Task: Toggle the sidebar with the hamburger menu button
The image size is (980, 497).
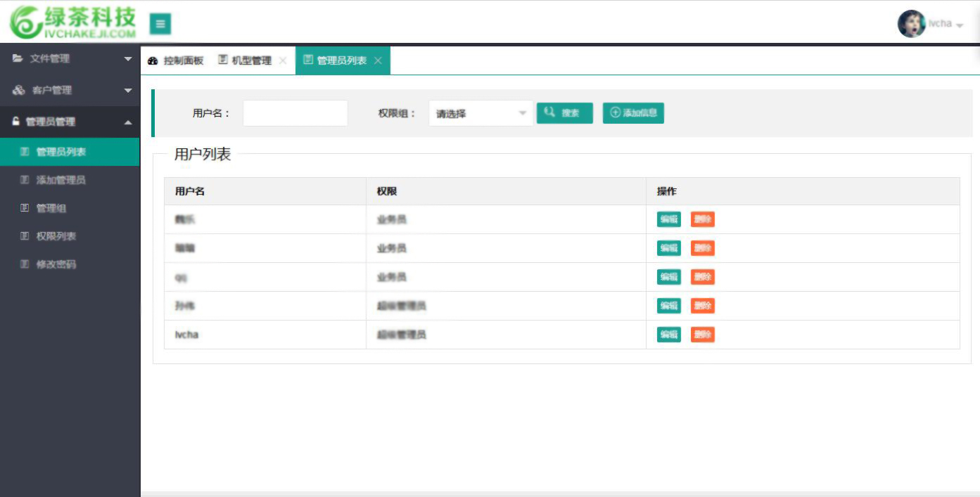Action: [160, 24]
